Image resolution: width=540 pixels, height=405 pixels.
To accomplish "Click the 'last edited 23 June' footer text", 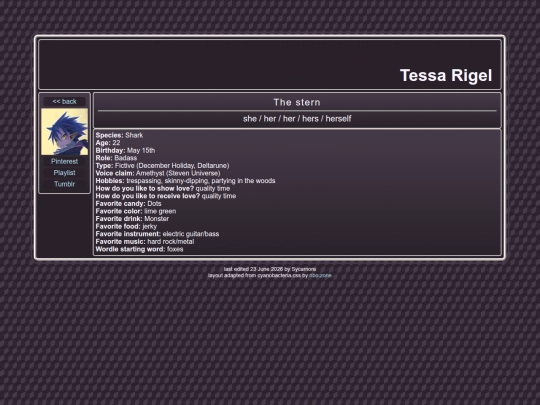I will coord(270,269).
